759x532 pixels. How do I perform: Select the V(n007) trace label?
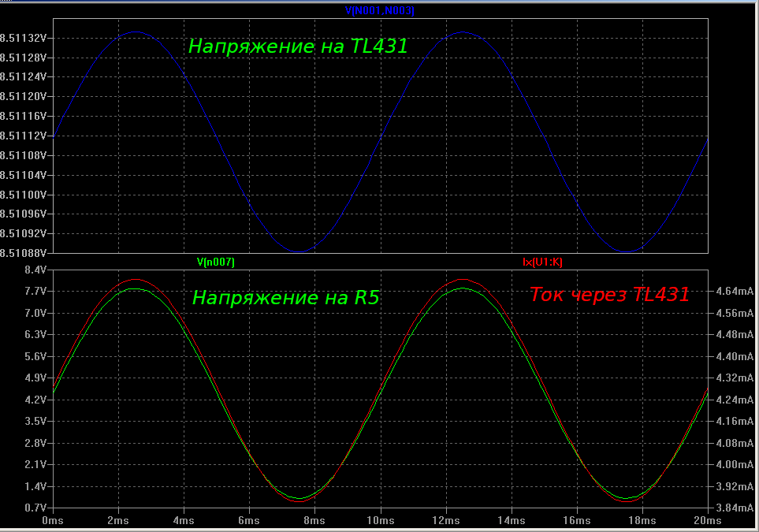pyautogui.click(x=216, y=262)
